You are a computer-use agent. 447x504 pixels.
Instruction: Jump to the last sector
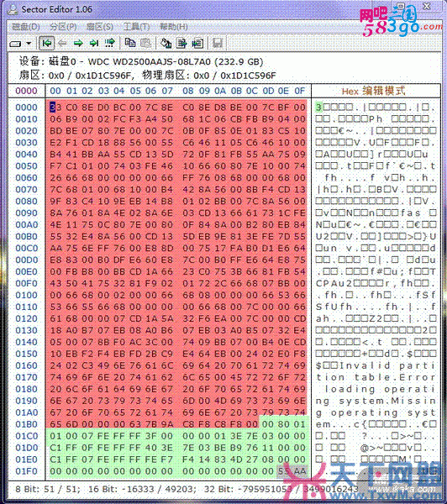pyautogui.click(x=94, y=43)
